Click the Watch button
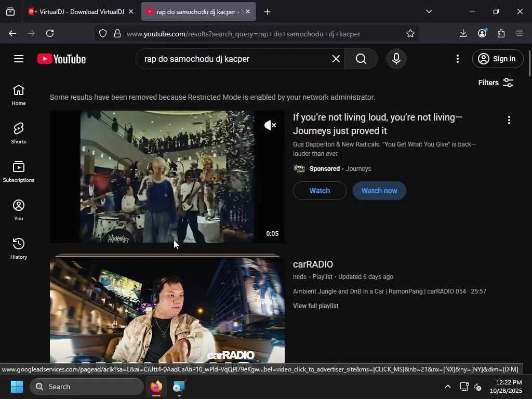The height and width of the screenshot is (399, 532). coord(320,191)
